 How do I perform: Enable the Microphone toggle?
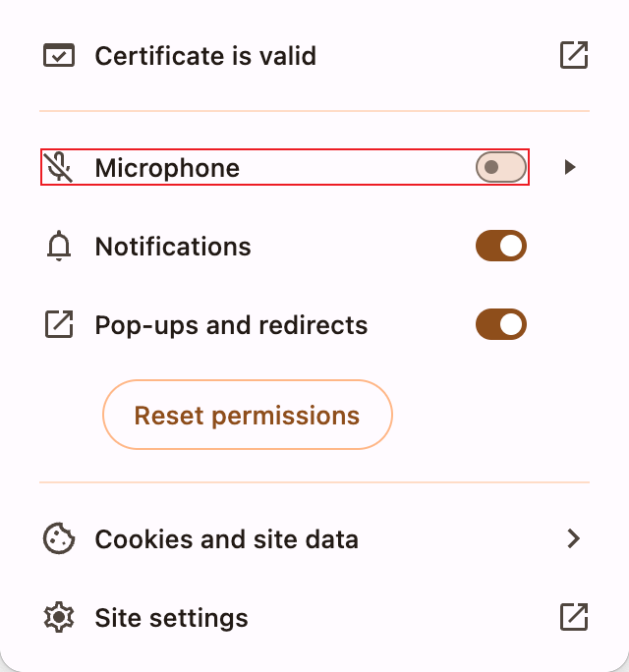tap(501, 168)
